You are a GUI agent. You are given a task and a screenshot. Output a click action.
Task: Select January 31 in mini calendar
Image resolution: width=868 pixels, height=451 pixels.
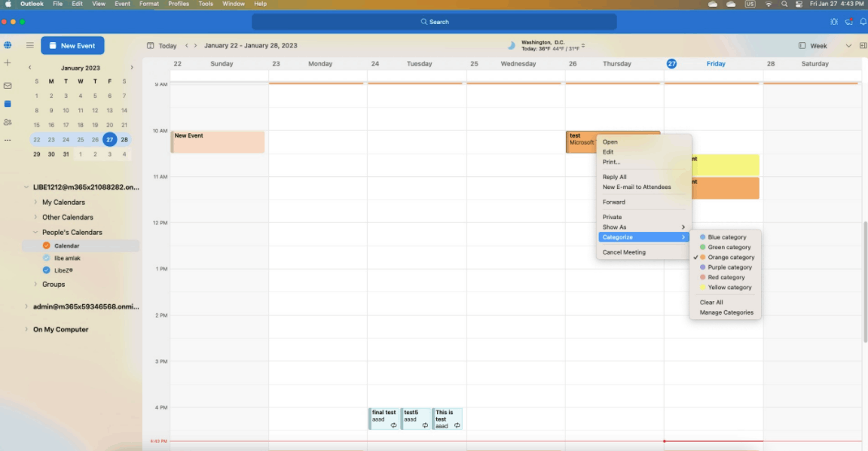[x=66, y=154]
